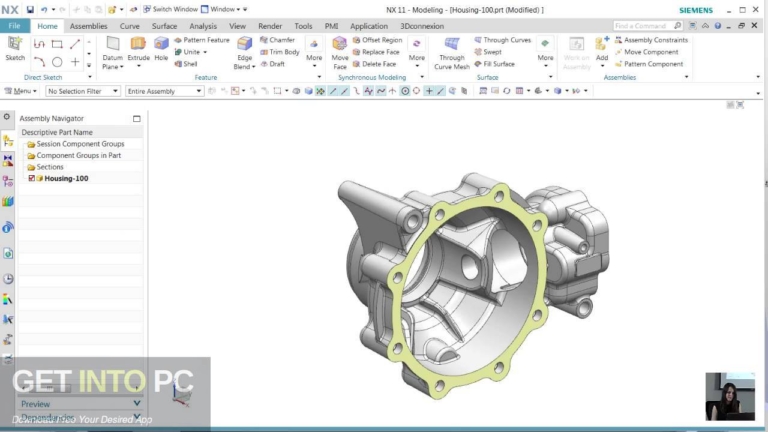The image size is (768, 432).
Task: Open resource bar settings gear
Action: [x=7, y=117]
